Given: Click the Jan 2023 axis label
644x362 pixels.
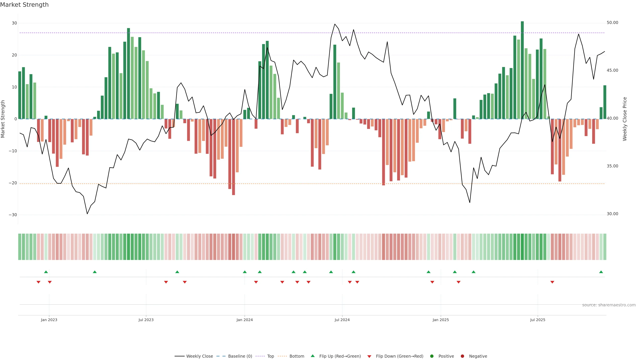Looking at the screenshot, I should (49, 320).
